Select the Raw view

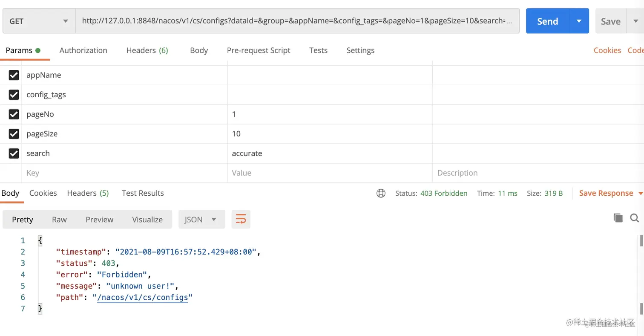tap(59, 220)
